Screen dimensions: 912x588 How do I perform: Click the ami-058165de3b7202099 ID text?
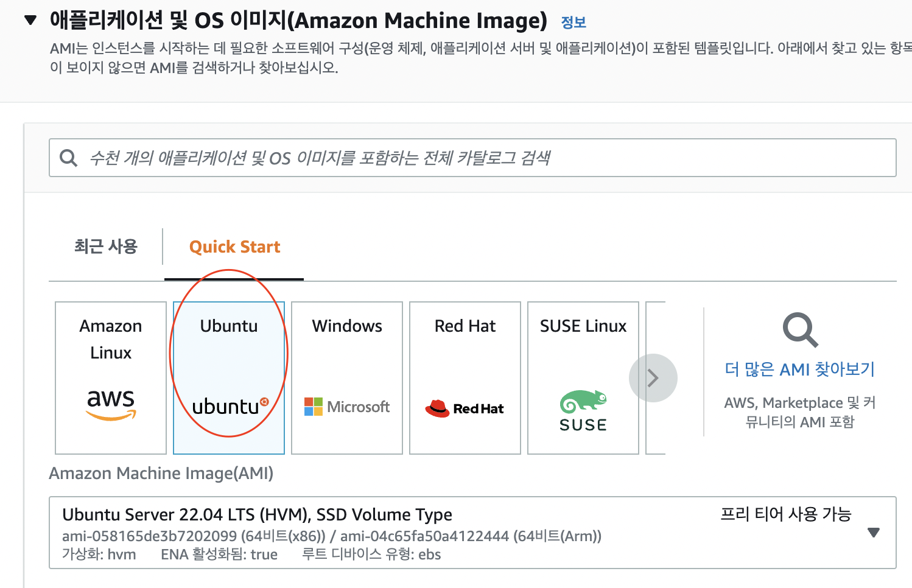(x=149, y=536)
